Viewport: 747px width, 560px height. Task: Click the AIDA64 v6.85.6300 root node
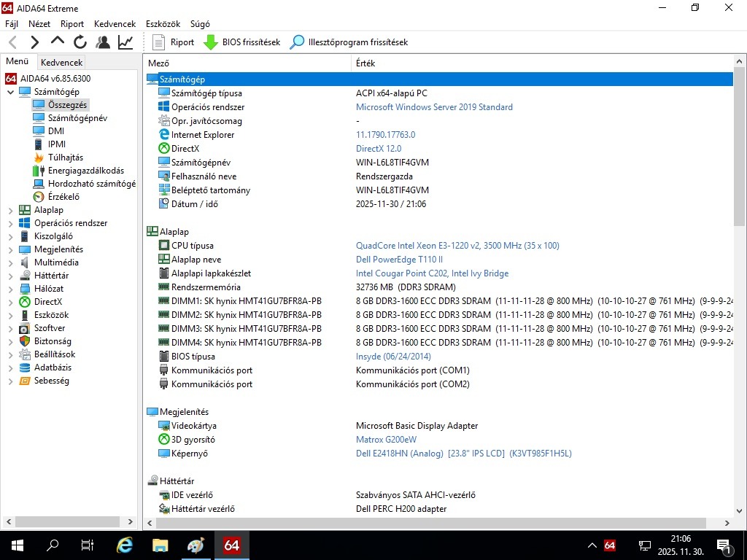[55, 79]
